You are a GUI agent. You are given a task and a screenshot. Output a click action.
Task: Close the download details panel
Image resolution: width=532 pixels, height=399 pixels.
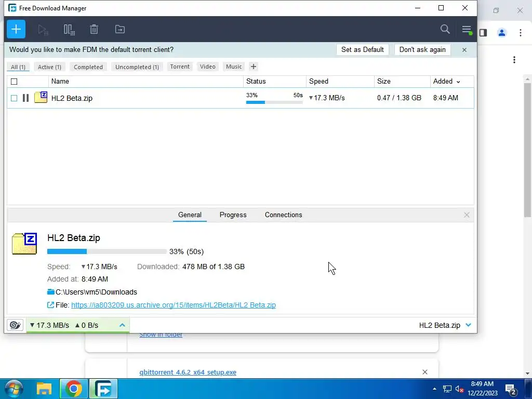point(467,215)
